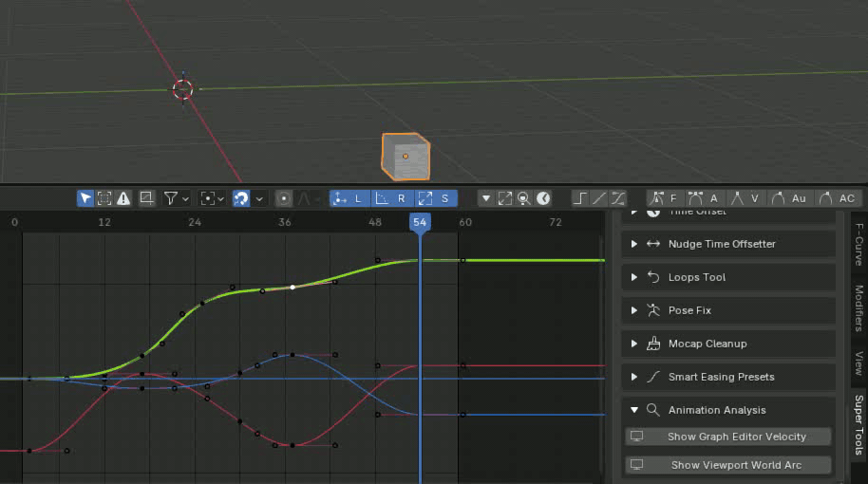Click the current frame 54 marker
The height and width of the screenshot is (484, 868).
tap(420, 222)
